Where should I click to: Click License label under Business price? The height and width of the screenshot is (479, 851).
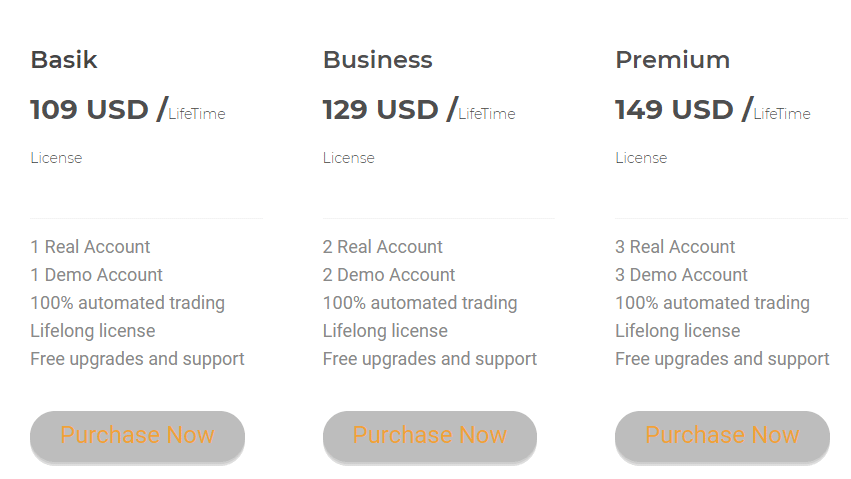(x=348, y=158)
